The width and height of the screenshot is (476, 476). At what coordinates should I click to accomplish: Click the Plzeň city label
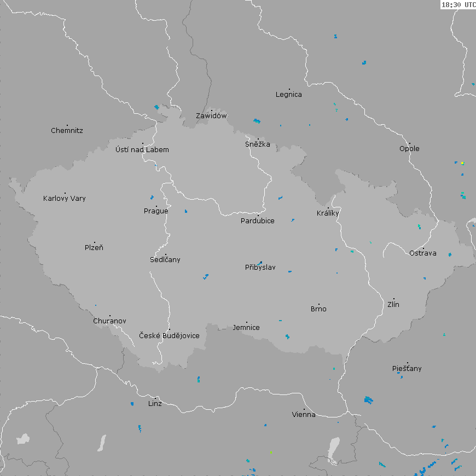[x=94, y=248]
